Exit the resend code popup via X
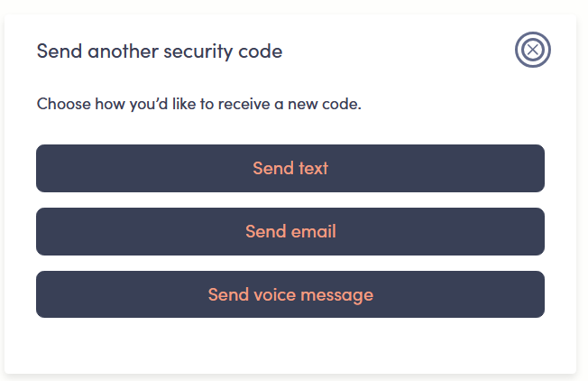Screen dimensions: 588x381 (532, 50)
